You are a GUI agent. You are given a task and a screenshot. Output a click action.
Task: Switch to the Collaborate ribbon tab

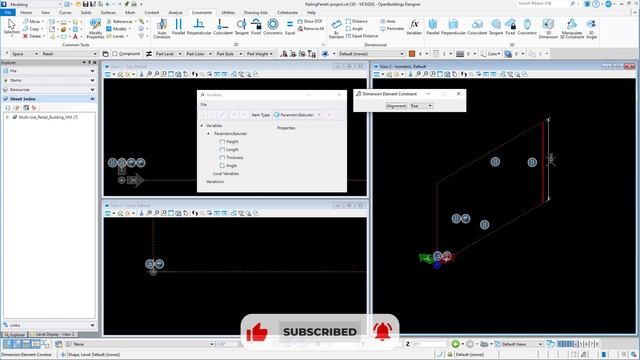tap(287, 13)
